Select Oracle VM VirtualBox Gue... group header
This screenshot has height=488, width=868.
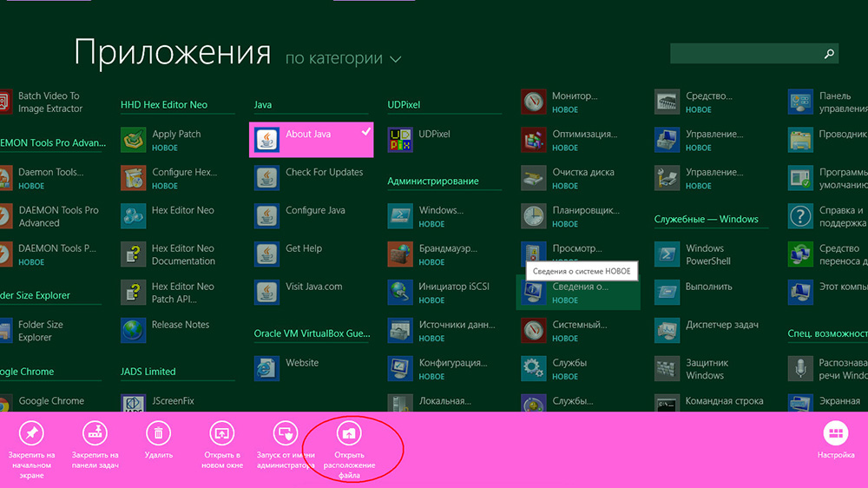312,333
